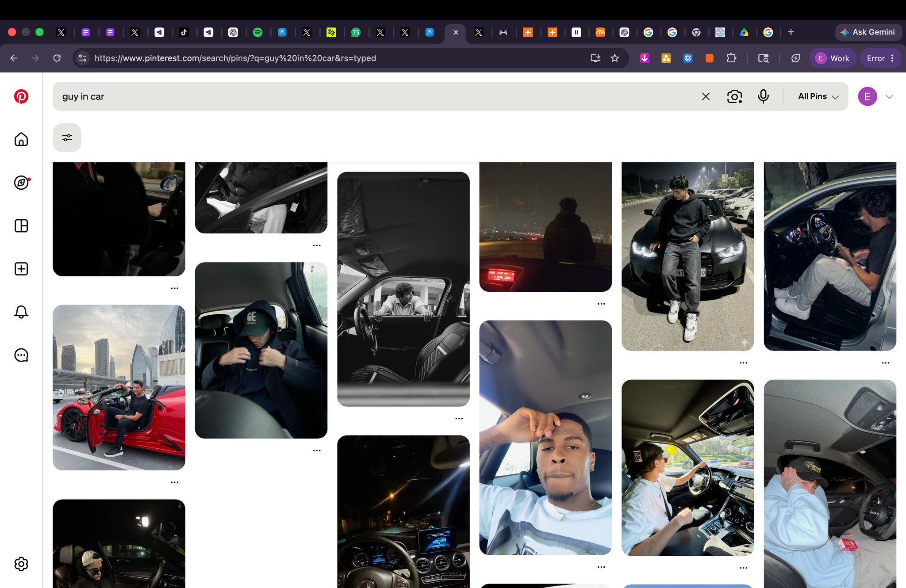Bookmark this page with the star icon

pyautogui.click(x=614, y=58)
